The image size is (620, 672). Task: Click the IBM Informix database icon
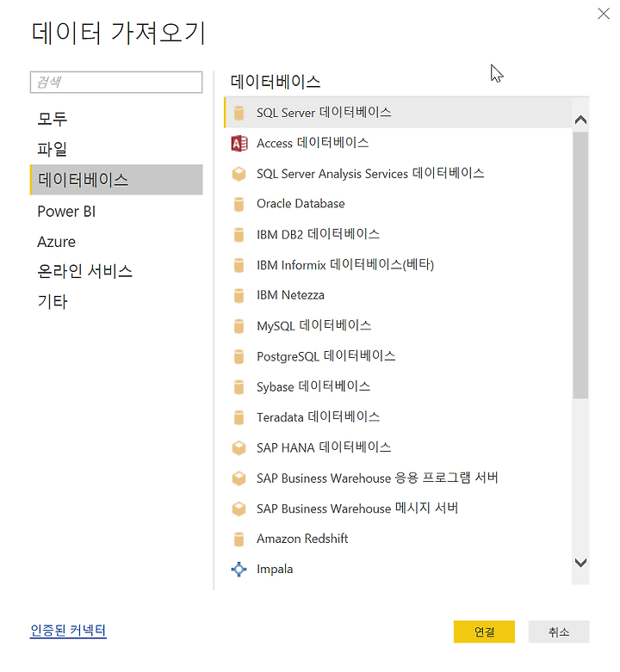click(239, 265)
